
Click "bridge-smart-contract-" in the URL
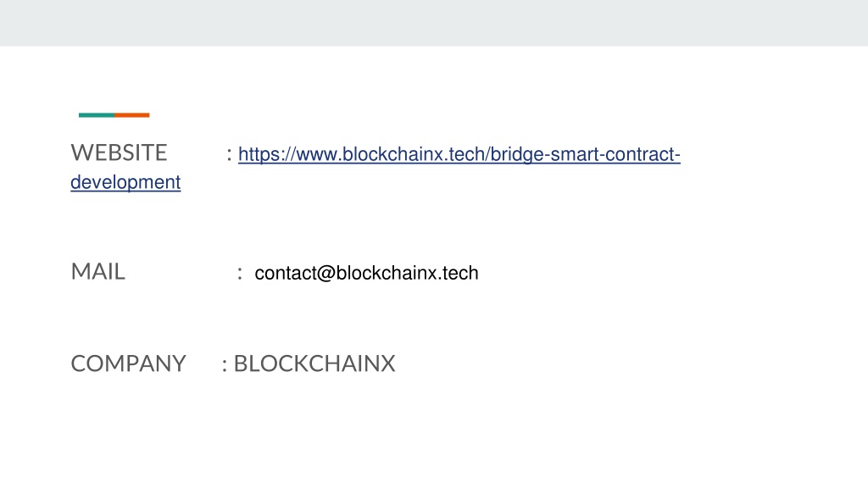click(585, 154)
